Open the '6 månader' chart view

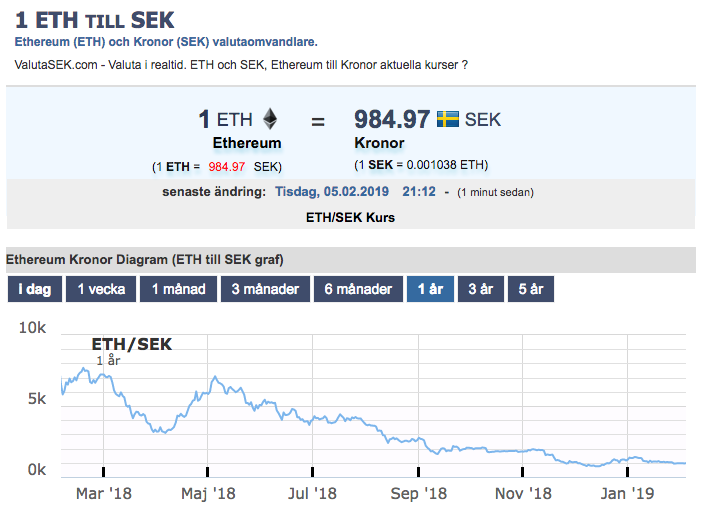coord(358,289)
